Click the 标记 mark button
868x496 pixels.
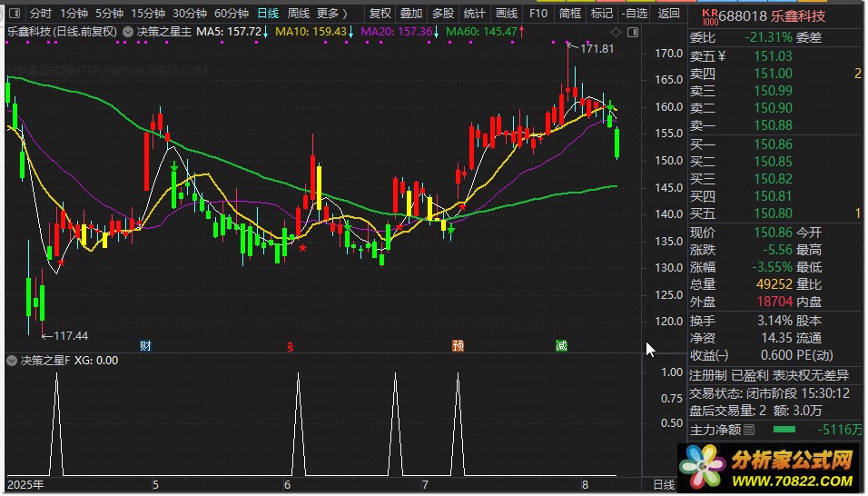[602, 13]
